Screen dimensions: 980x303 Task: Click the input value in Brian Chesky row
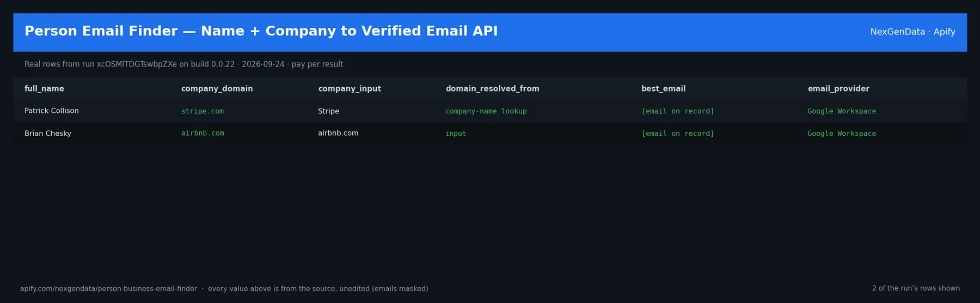(x=456, y=134)
